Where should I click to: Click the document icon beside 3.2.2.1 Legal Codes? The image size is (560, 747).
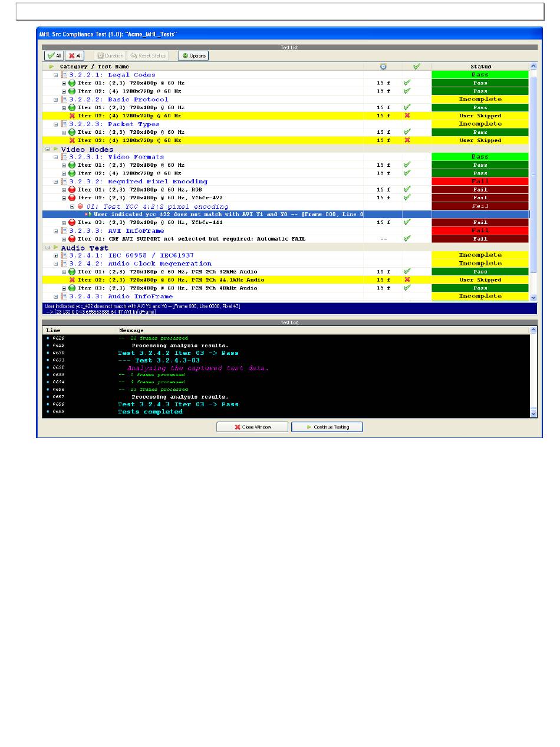64,75
